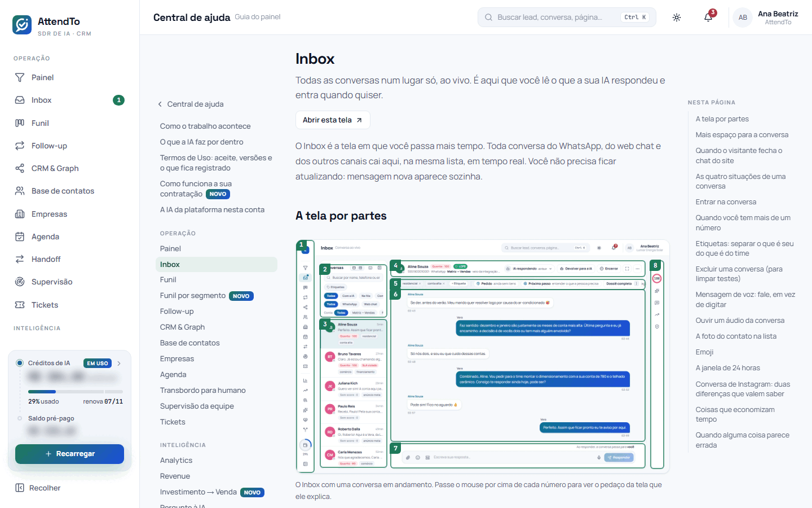Jump to Entrar na conversa section
The width and height of the screenshot is (812, 508).
coord(726,202)
